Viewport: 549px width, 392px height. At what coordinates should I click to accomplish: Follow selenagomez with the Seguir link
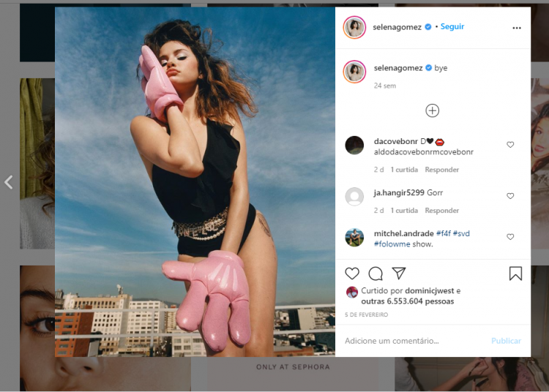[x=452, y=26]
